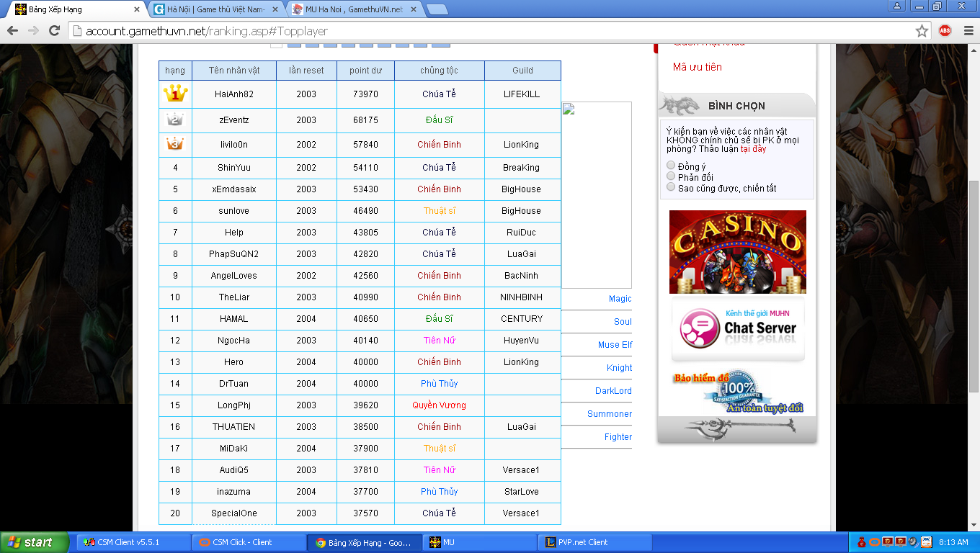Click the red figure tray icon
980x553 pixels.
coord(861,542)
